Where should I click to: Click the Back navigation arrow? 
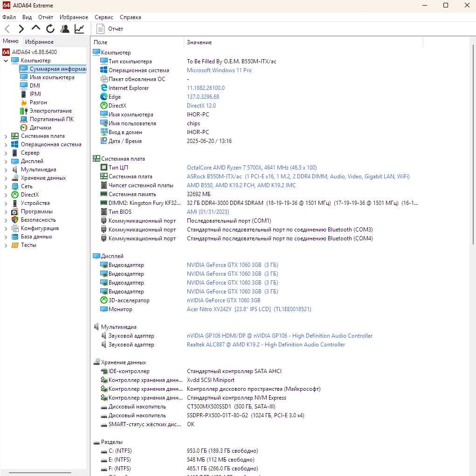(7, 29)
